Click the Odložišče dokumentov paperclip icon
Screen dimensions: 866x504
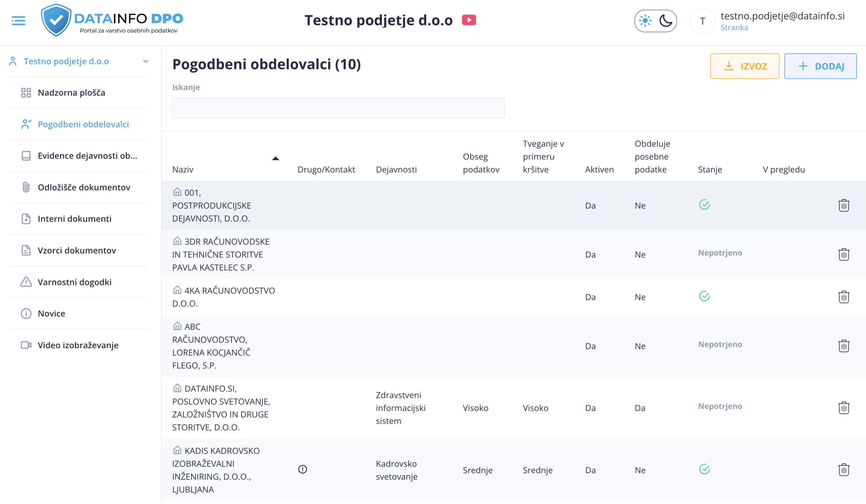(26, 188)
